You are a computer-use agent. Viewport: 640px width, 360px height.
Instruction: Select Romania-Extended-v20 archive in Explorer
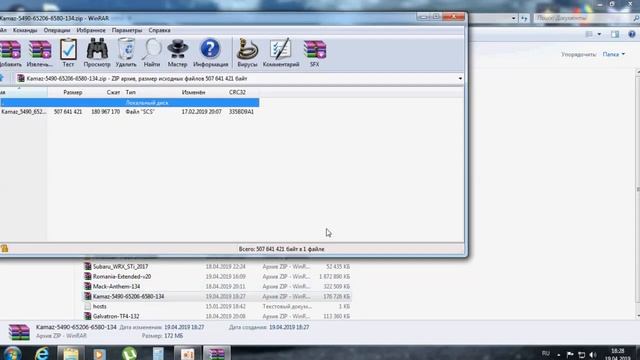[x=122, y=276]
